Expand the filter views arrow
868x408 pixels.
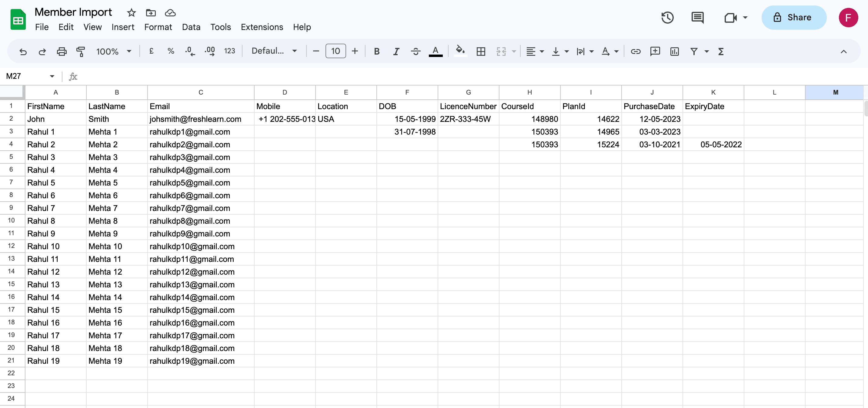point(706,51)
